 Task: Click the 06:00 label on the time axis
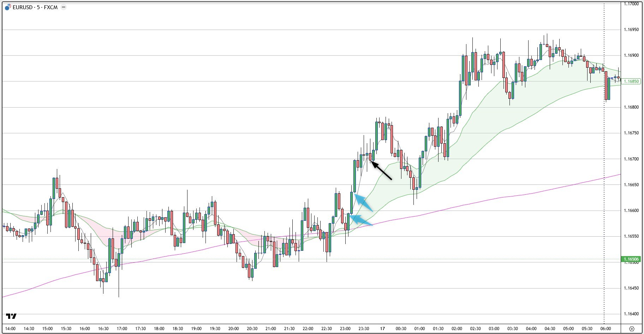click(x=605, y=329)
